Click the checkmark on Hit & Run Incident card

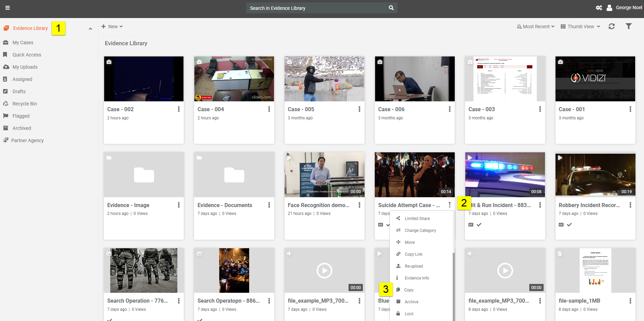pyautogui.click(x=479, y=225)
